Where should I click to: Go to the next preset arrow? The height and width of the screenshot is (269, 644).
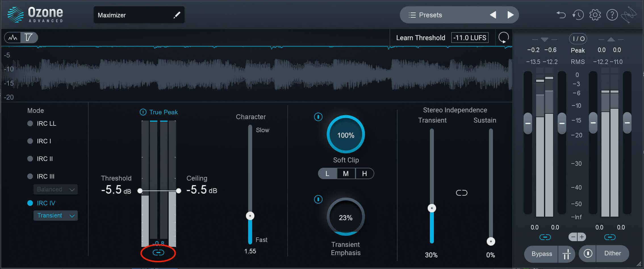tap(510, 15)
